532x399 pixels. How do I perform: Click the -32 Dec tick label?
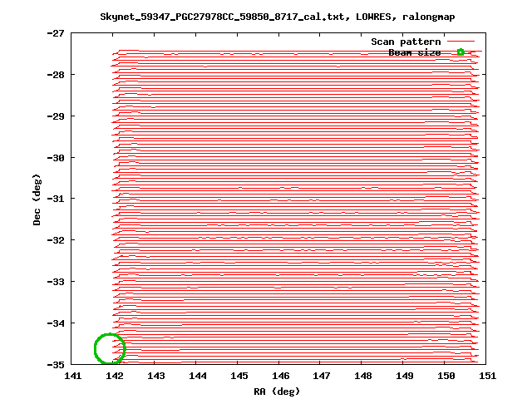coord(56,240)
